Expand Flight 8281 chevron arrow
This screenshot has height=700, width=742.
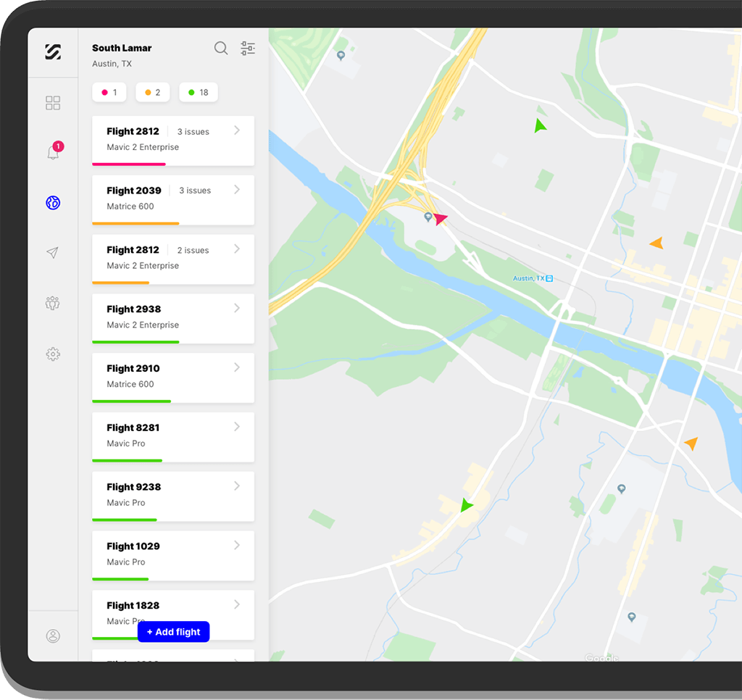coord(237,427)
